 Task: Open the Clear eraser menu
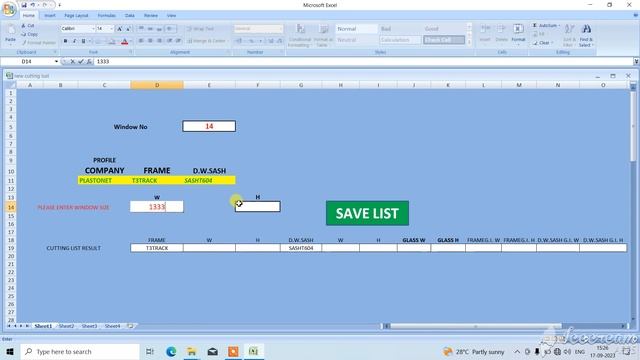click(x=543, y=43)
